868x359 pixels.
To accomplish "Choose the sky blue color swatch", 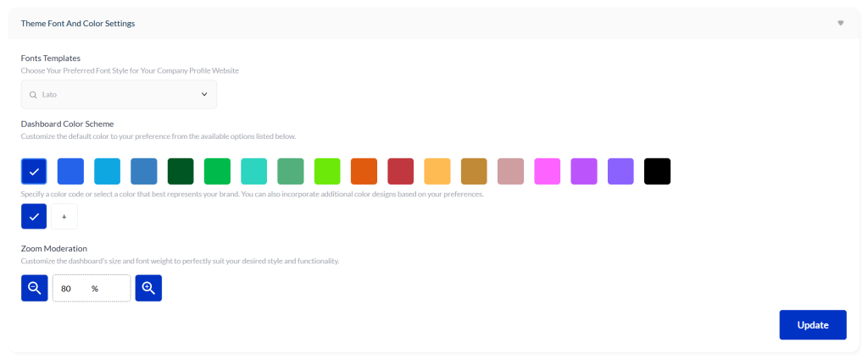I will click(107, 171).
